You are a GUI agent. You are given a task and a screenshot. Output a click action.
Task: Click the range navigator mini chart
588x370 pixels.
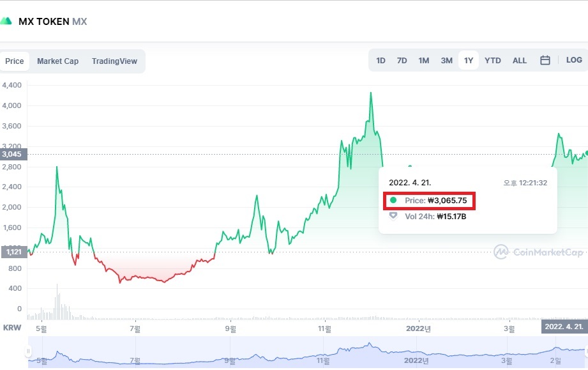click(x=306, y=352)
